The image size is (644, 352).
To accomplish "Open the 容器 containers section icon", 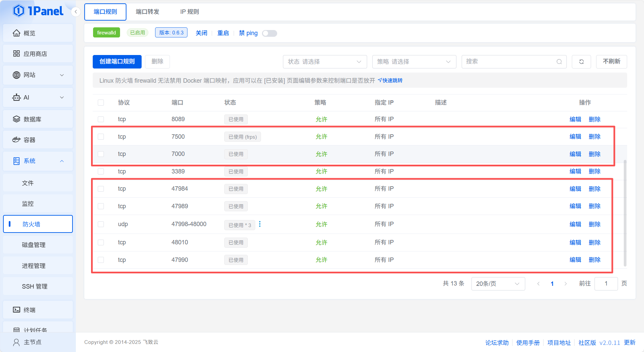I will (x=17, y=140).
